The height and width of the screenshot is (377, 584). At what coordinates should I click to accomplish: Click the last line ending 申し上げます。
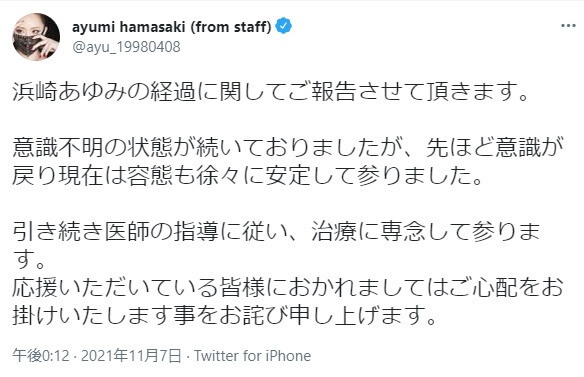224,316
